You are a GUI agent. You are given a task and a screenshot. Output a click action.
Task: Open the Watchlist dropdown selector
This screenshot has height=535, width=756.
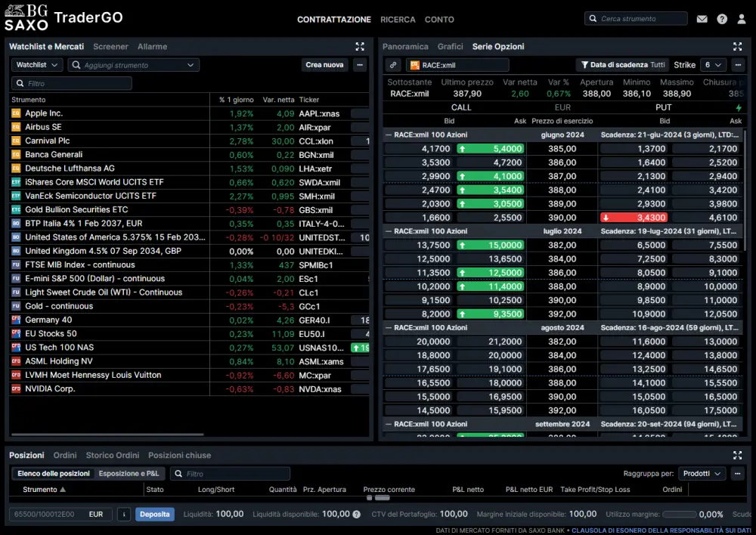(x=36, y=64)
